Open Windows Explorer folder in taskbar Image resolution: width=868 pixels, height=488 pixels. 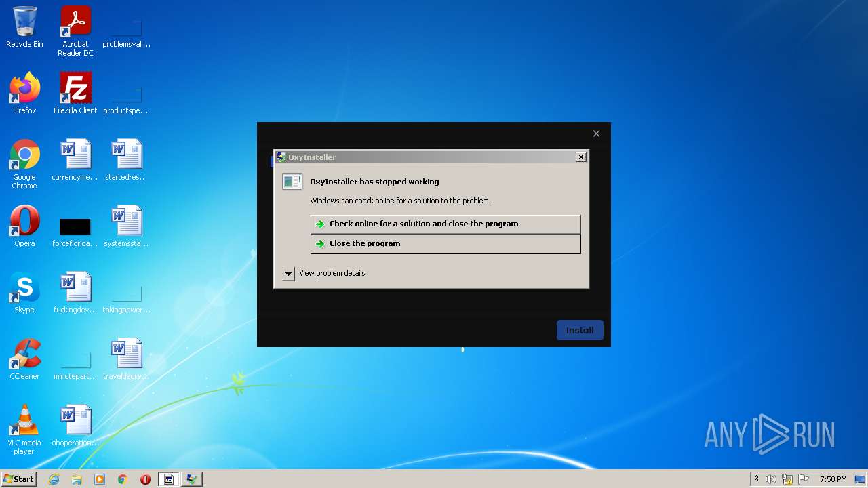coord(77,479)
